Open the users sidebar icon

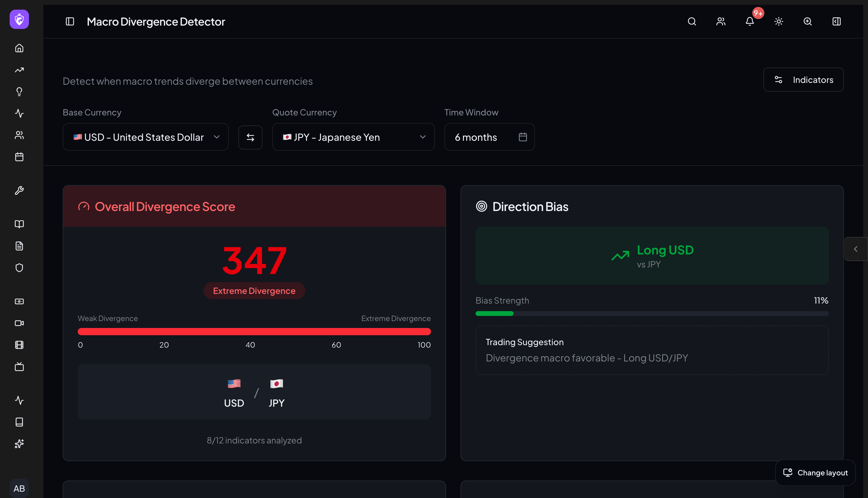click(19, 135)
